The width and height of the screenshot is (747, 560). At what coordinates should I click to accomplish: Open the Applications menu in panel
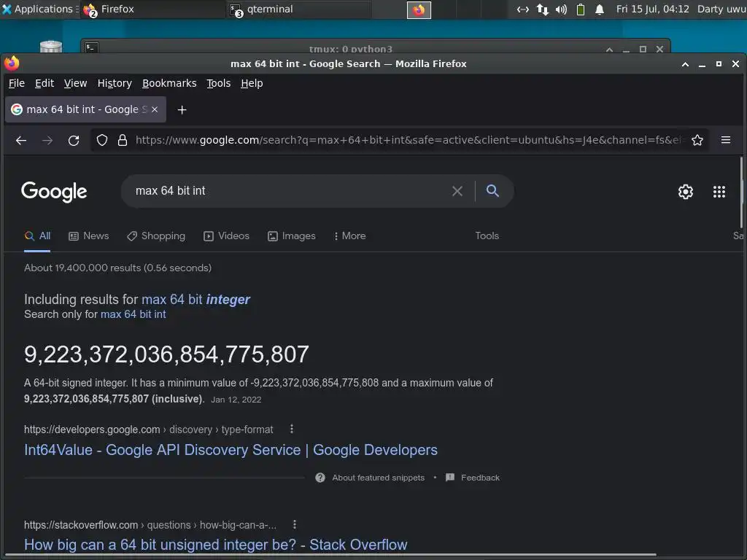tap(40, 9)
